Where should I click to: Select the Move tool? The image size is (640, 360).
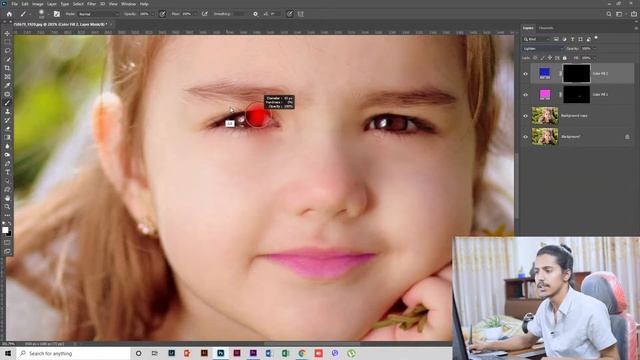click(x=7, y=33)
